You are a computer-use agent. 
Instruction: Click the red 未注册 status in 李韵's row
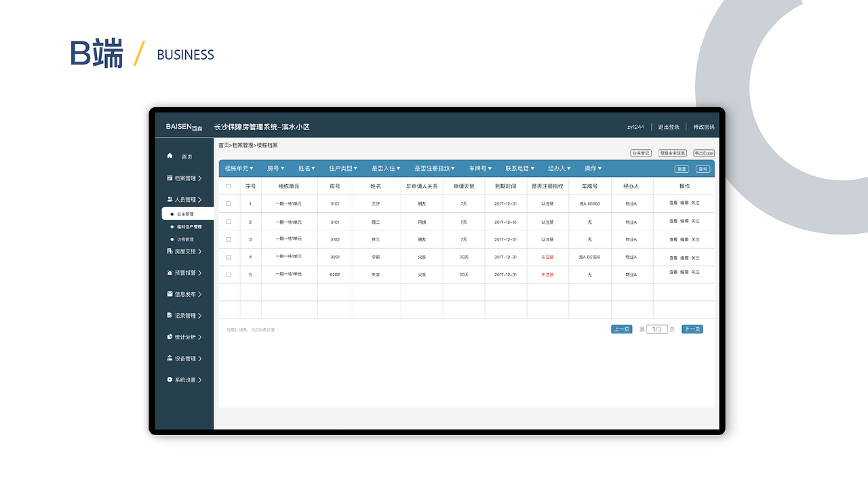point(547,257)
